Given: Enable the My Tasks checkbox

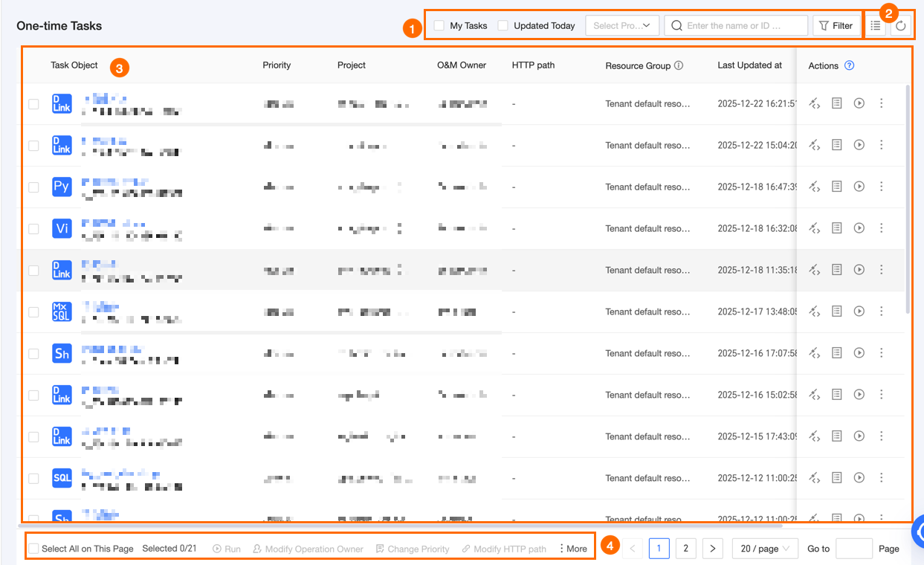Looking at the screenshot, I should click(439, 26).
